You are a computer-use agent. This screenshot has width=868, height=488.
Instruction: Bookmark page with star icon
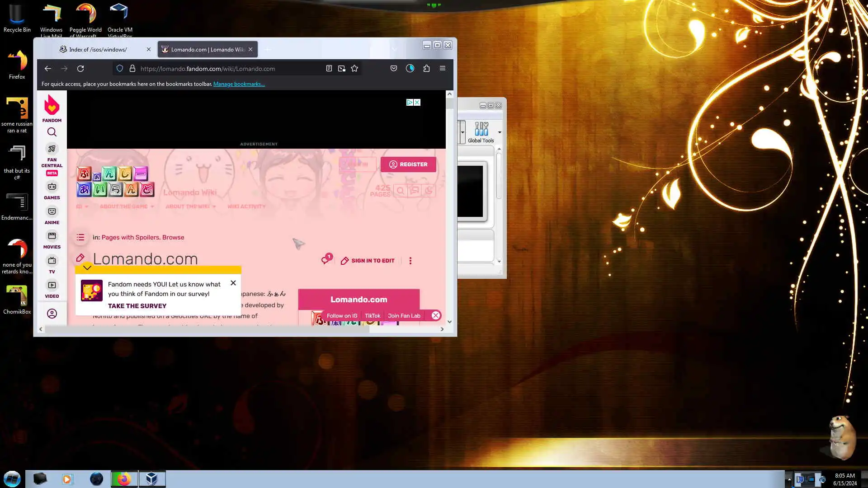[x=354, y=69]
